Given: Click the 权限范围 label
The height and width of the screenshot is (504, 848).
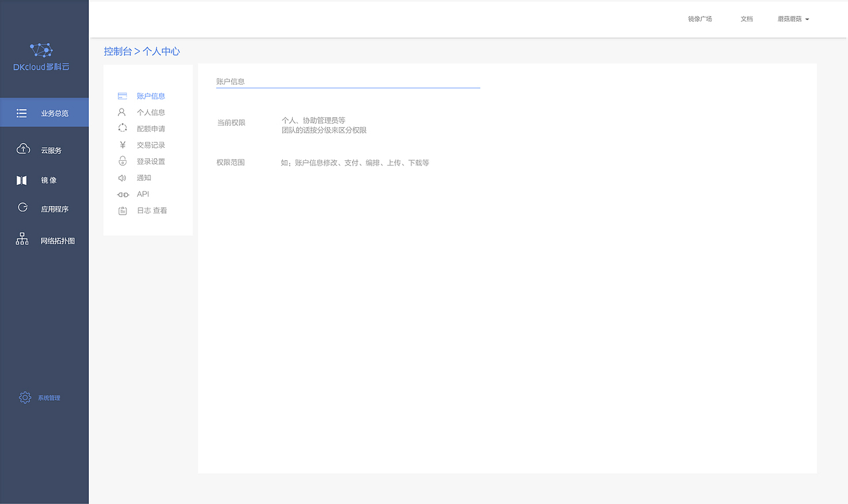Looking at the screenshot, I should (231, 162).
